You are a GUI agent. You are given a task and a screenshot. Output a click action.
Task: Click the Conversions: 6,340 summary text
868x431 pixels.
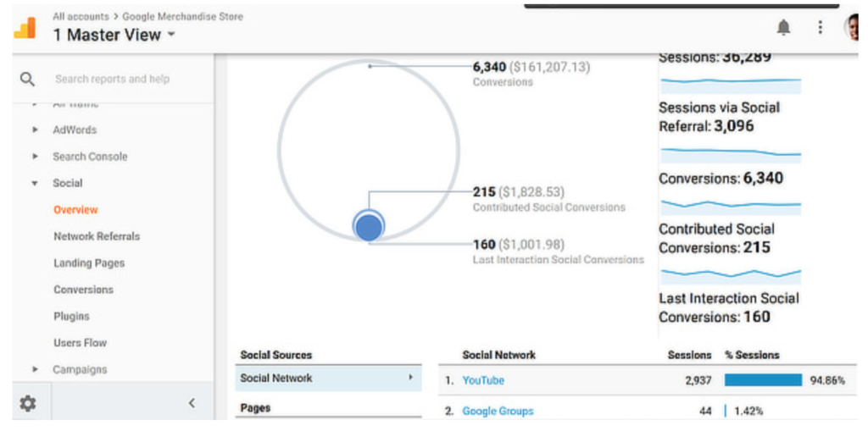(721, 179)
